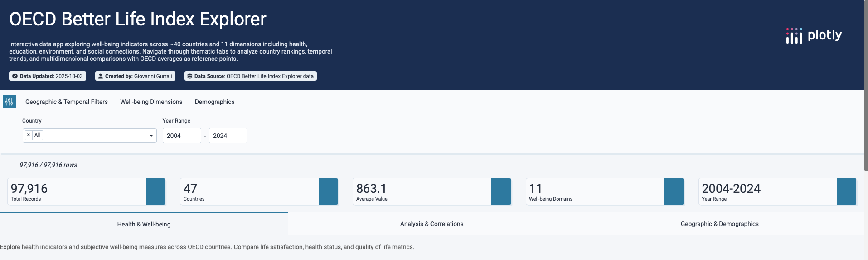
Task: Select Geographic & Temporal Filters tab
Action: click(x=67, y=102)
